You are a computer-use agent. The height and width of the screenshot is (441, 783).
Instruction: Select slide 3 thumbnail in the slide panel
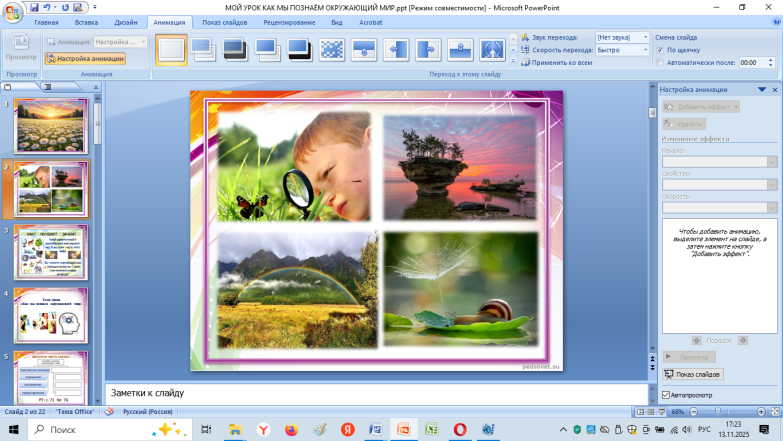[x=50, y=252]
